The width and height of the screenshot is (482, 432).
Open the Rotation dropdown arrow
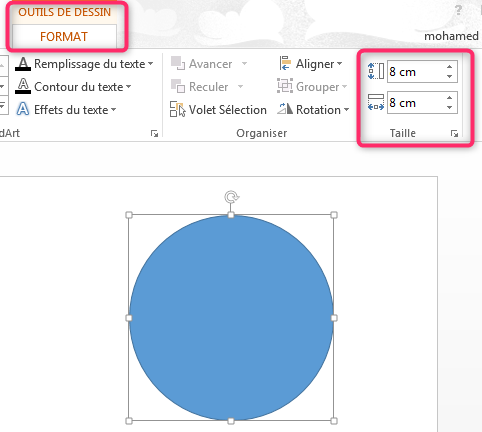pos(346,109)
